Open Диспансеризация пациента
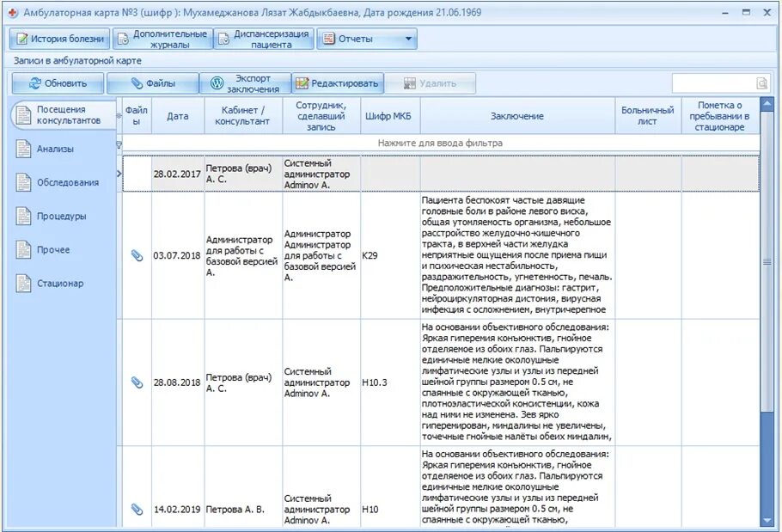Image resolution: width=782 pixels, height=532 pixels. click(265, 39)
